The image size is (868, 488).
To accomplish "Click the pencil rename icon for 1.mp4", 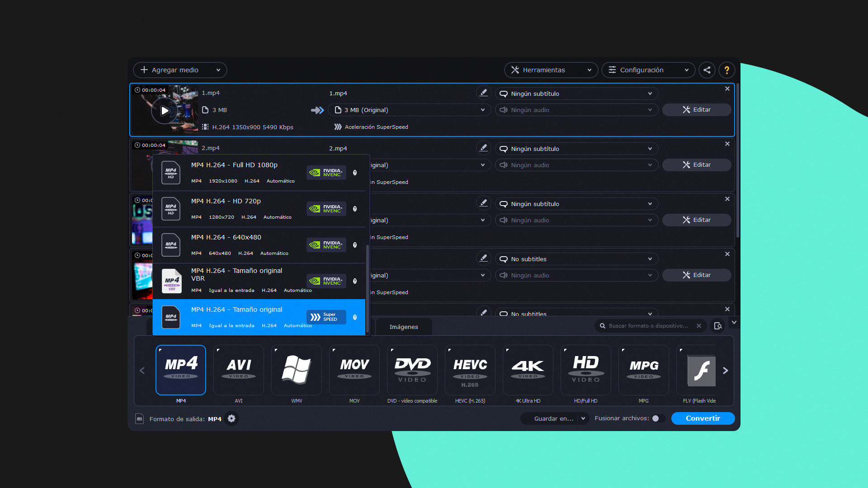I will pos(483,93).
